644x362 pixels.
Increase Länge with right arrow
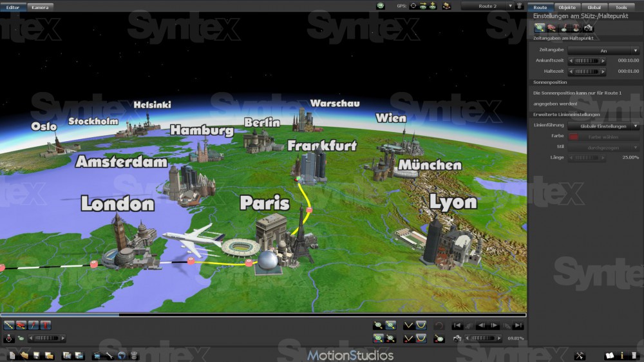(603, 157)
